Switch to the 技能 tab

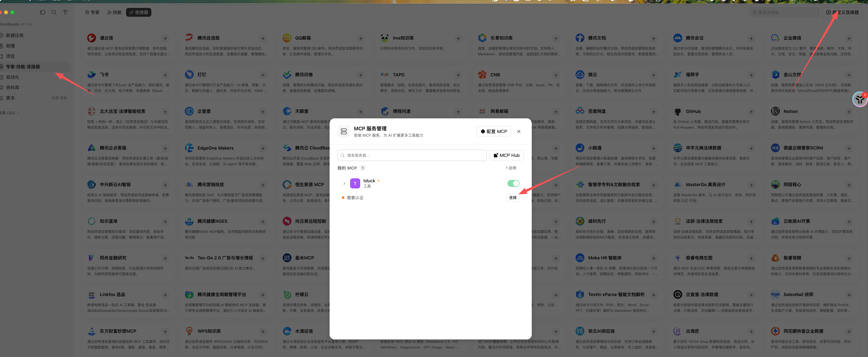(x=114, y=12)
